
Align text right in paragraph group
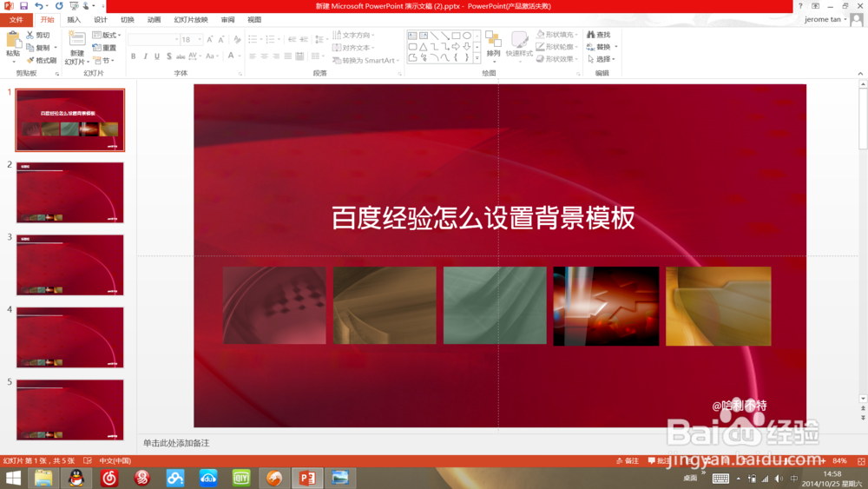(276, 56)
